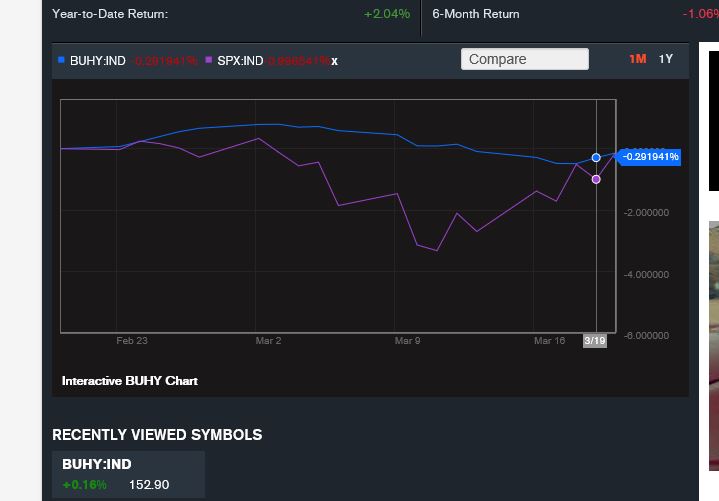Screen dimensions: 719x501
Task: Click the purple SPX data point marker
Action: pos(596,179)
